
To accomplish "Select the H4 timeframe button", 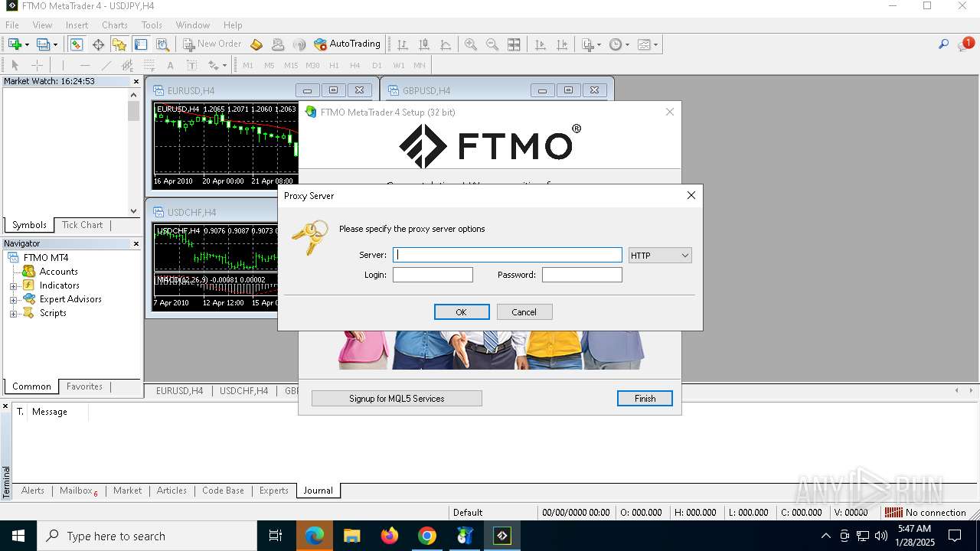I will (354, 65).
